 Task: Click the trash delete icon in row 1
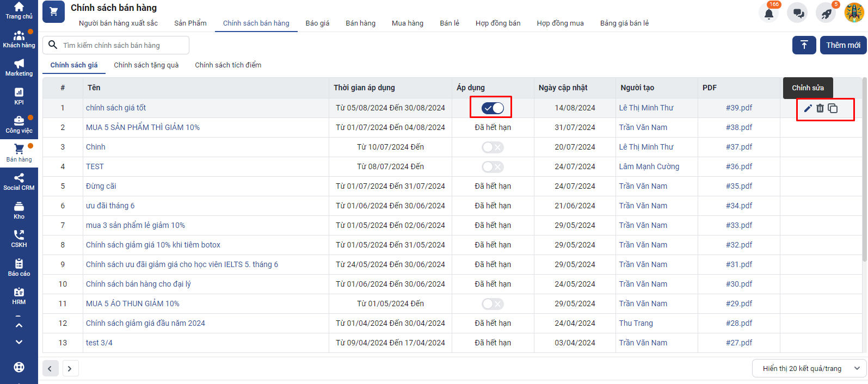coord(820,108)
